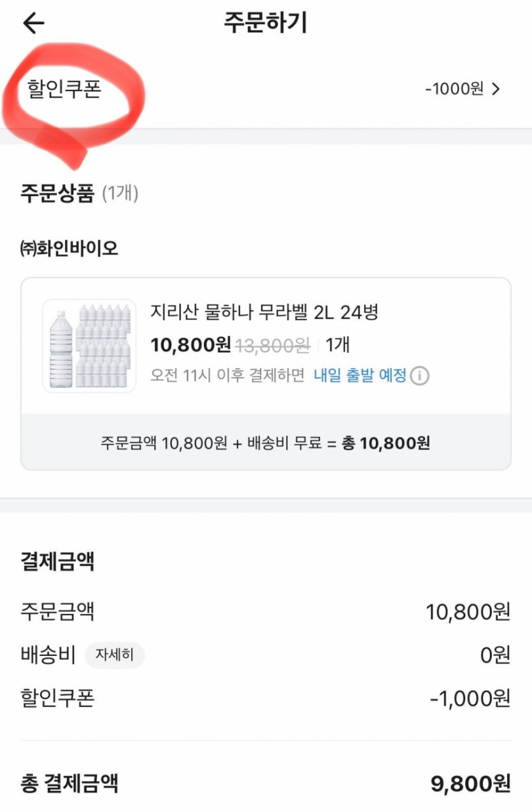Screen dimensions: 532x812
Task: Click the ㈜화인바이오 seller name
Action: pyautogui.click(x=69, y=248)
